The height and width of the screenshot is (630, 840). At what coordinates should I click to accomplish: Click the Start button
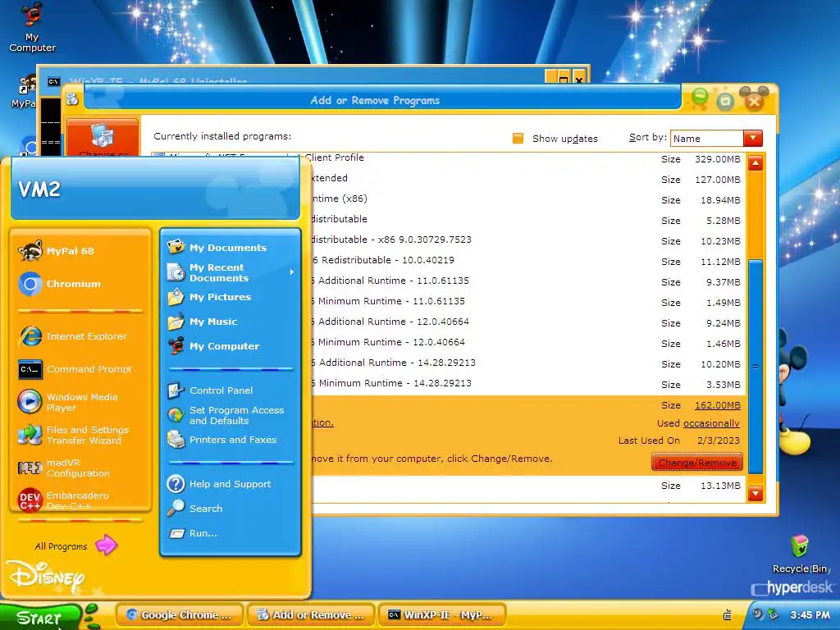(40, 617)
